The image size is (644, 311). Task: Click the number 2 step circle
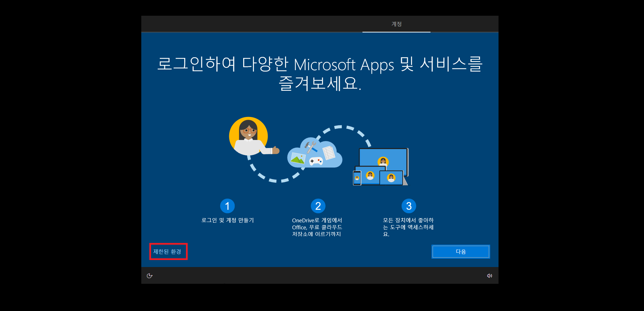tap(318, 206)
